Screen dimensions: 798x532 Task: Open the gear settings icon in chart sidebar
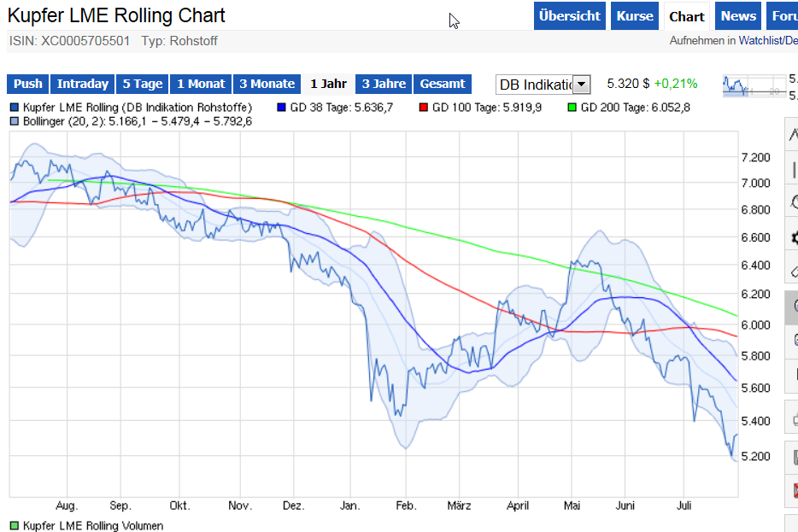793,237
